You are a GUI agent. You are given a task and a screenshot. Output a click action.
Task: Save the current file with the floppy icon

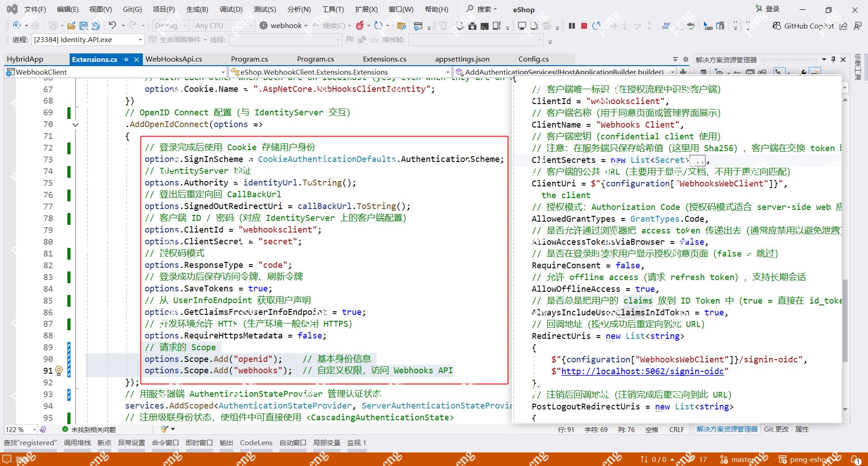tap(83, 26)
